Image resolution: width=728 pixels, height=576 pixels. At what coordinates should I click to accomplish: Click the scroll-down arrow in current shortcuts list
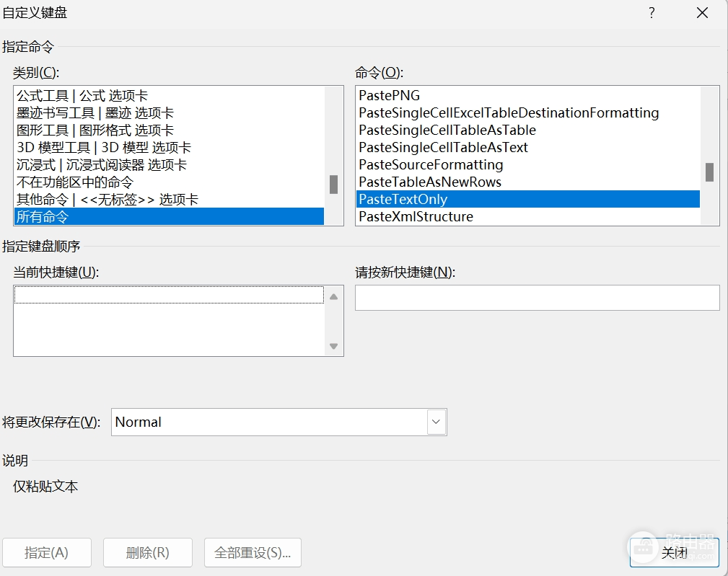tap(333, 346)
